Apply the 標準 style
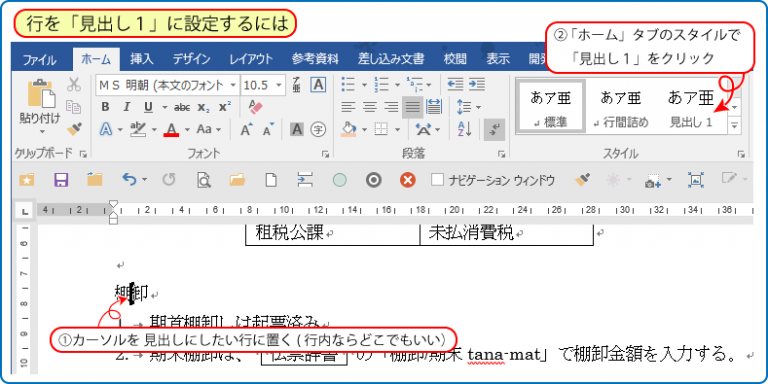The width and height of the screenshot is (768, 384). coord(551,107)
